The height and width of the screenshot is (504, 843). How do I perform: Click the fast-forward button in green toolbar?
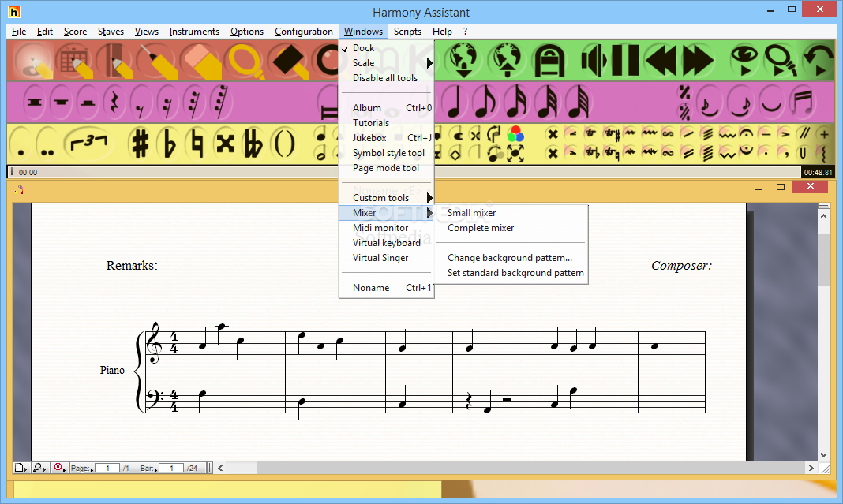click(x=697, y=60)
